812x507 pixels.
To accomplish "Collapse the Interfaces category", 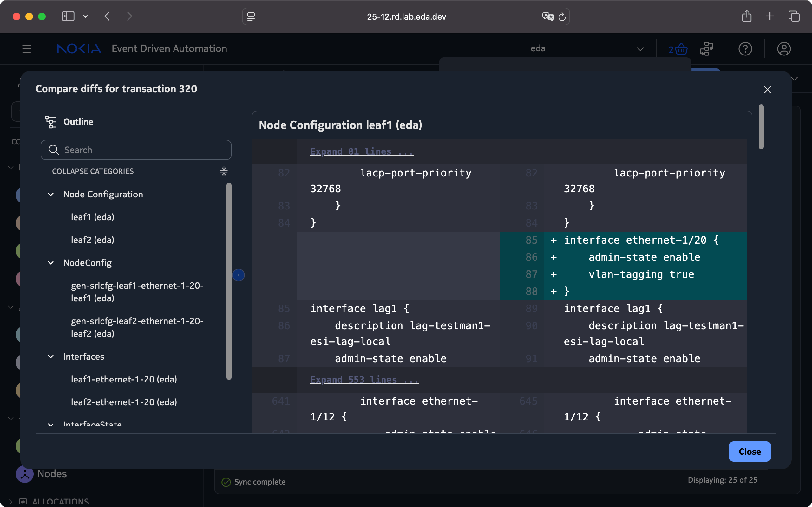I will click(x=51, y=356).
